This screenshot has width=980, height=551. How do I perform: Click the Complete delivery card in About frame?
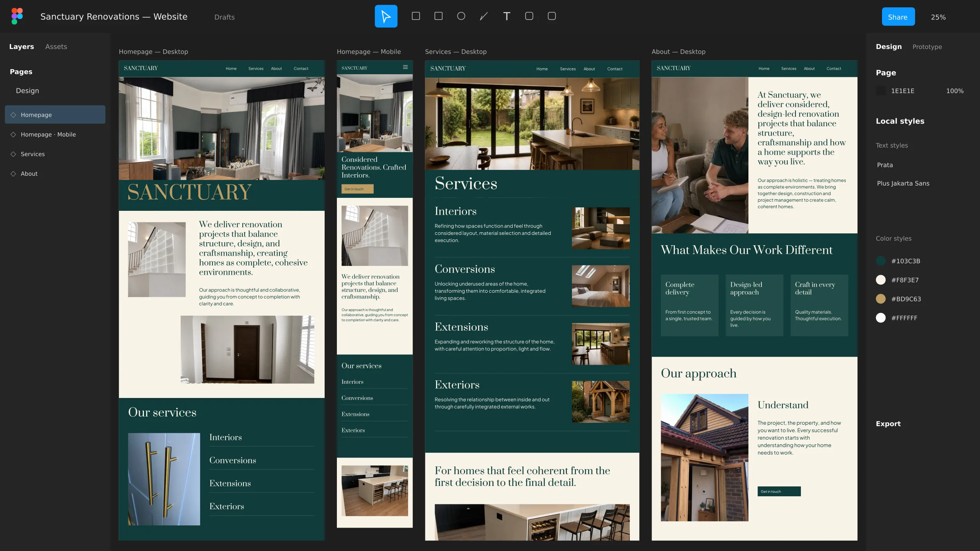(689, 305)
